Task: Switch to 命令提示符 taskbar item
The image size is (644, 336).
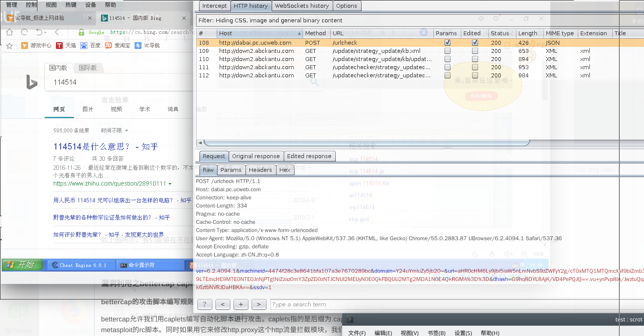Action: (150, 265)
